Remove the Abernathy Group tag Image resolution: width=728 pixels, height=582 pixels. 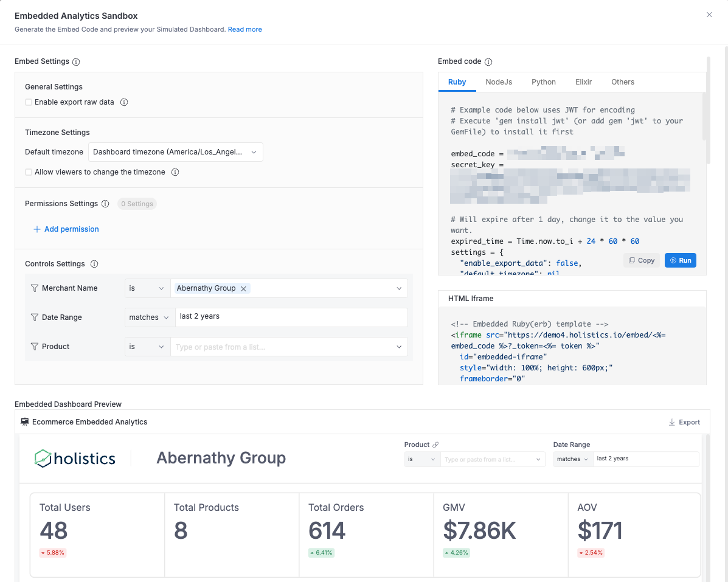243,289
